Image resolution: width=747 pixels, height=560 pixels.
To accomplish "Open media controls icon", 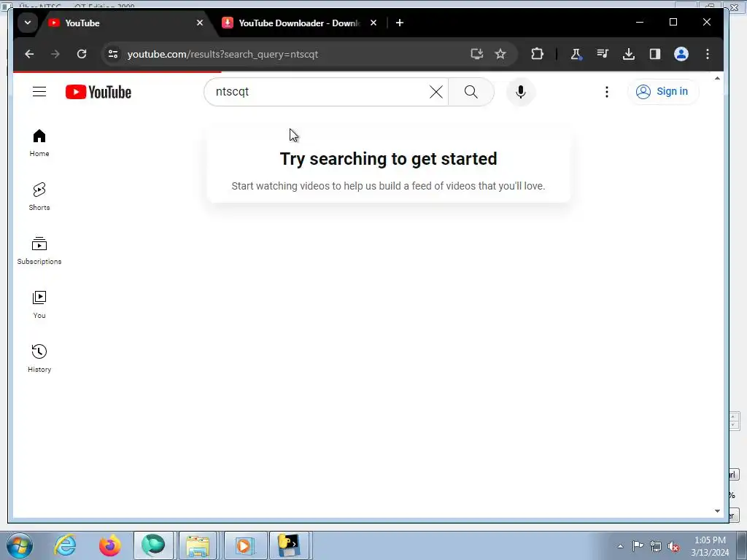I will click(602, 54).
